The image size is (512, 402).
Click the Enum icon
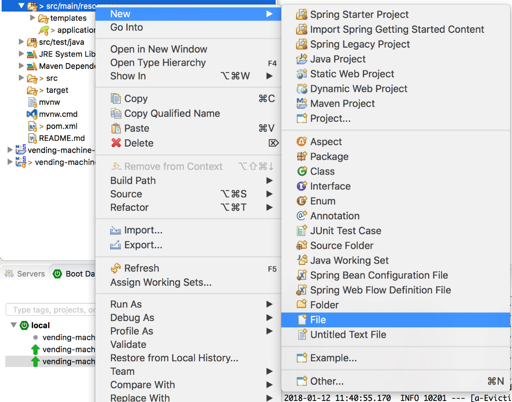click(302, 201)
